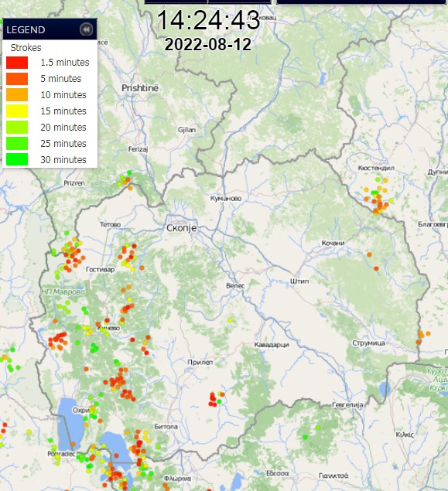
Task: Click the Прилеп town label
Action: [200, 363]
